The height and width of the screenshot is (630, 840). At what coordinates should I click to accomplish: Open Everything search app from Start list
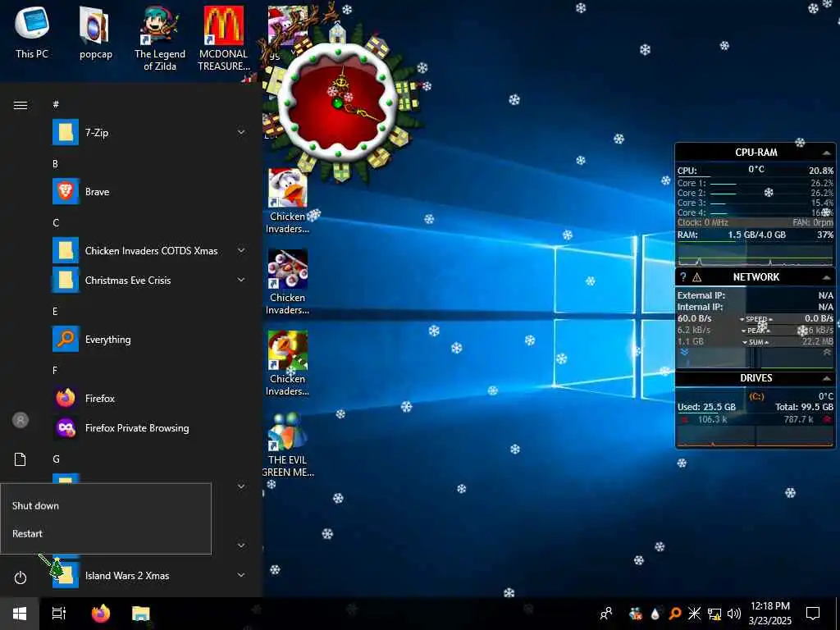[x=152, y=339]
